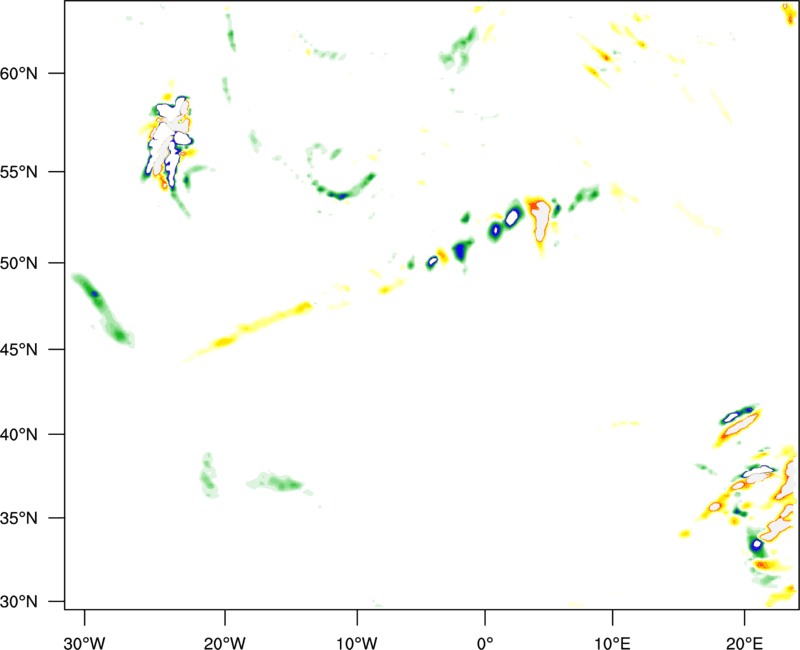Click the 30°W longitude axis label
Screen dimensions: 800x650
pos(84,643)
